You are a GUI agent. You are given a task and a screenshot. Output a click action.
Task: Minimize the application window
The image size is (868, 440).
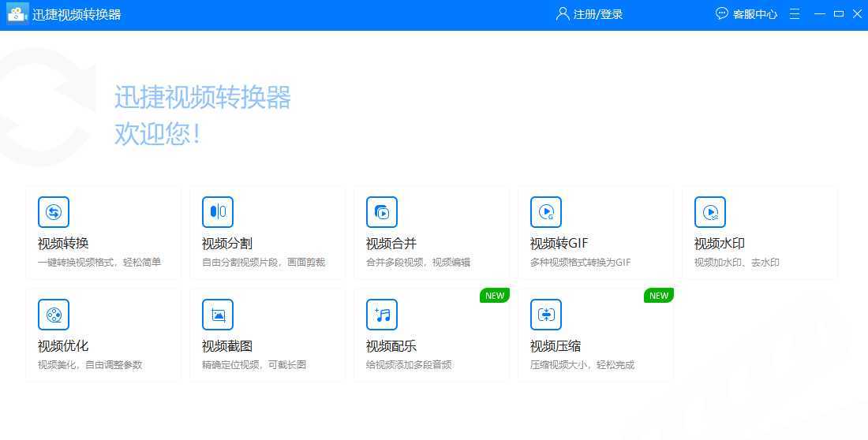pos(820,14)
